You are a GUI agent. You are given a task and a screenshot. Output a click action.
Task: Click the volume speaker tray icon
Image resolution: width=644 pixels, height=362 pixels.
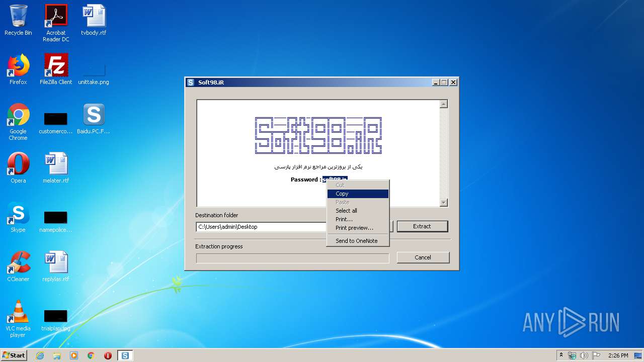[584, 355]
